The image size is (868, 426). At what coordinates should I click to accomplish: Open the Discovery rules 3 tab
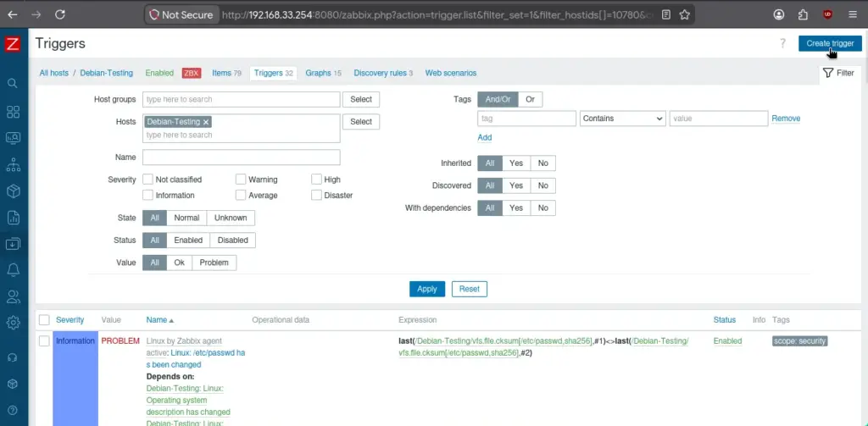pyautogui.click(x=383, y=73)
